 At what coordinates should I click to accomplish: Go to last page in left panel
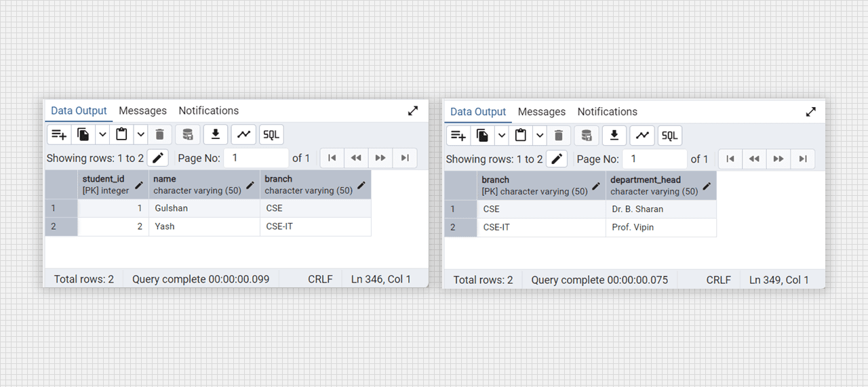[405, 158]
